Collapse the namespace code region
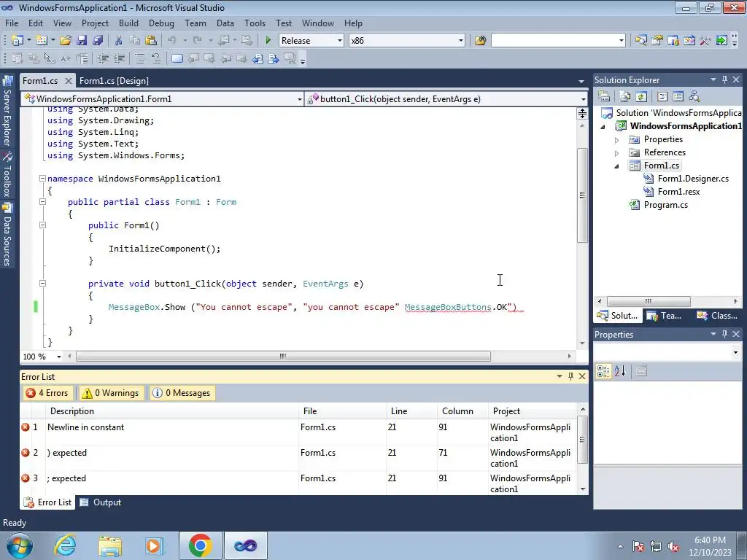This screenshot has width=747, height=560. pyautogui.click(x=42, y=179)
